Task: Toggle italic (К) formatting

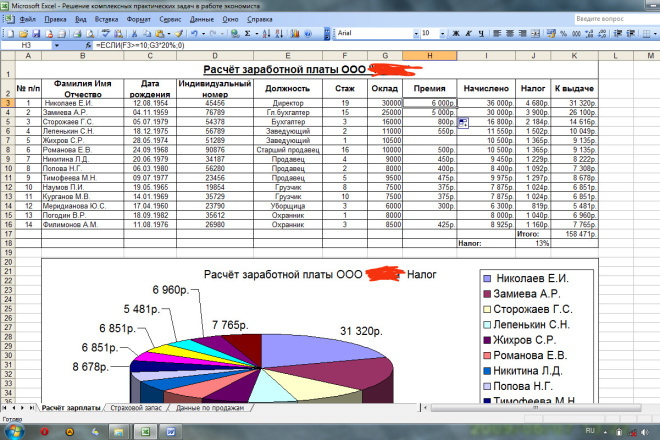Action: tap(468, 33)
